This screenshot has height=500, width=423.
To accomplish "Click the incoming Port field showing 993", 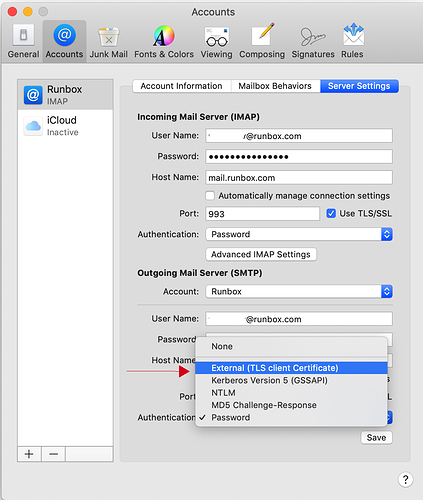I will (x=262, y=214).
